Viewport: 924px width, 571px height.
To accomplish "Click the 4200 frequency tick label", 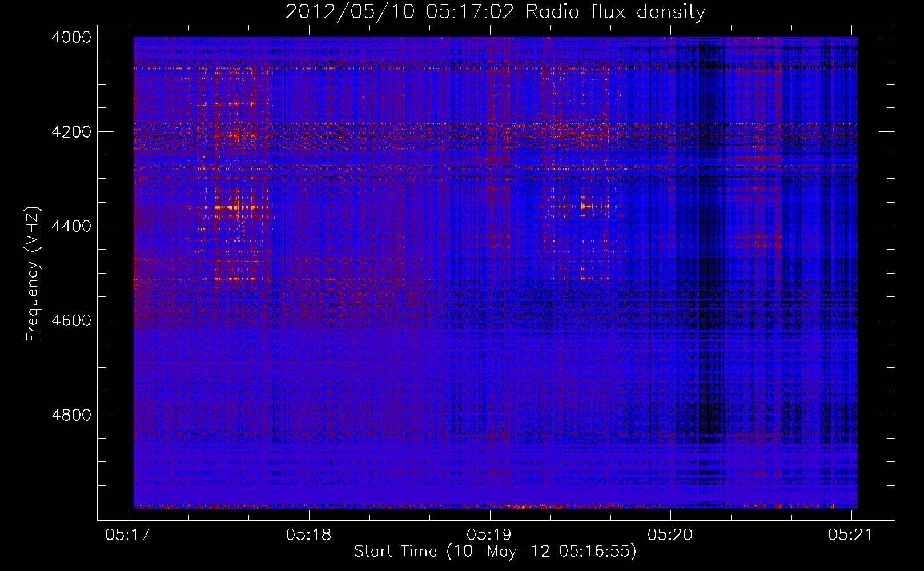I will (x=71, y=131).
